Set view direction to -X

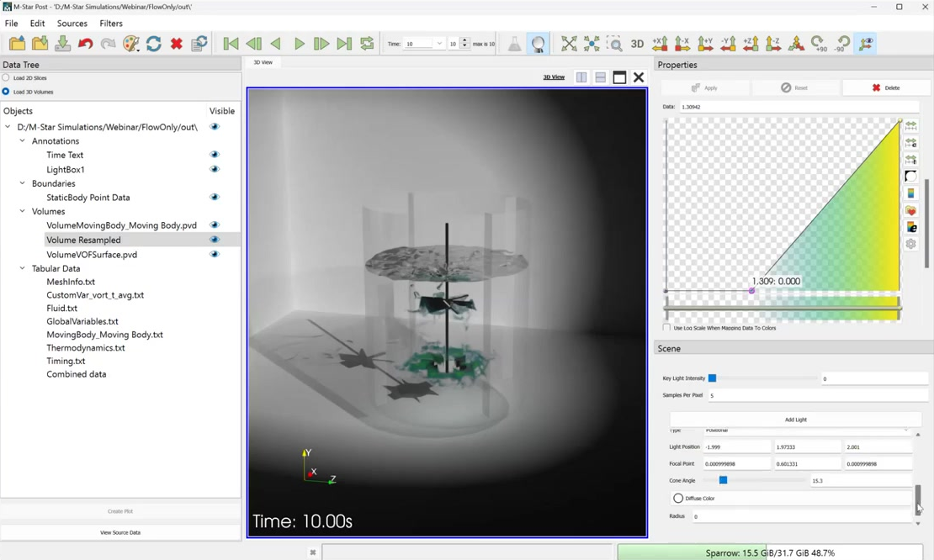[682, 44]
